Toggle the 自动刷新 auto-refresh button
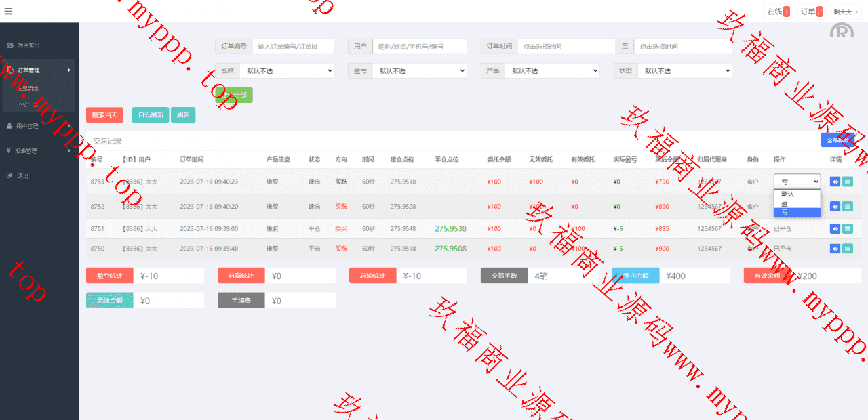This screenshot has width=868, height=420. point(150,115)
